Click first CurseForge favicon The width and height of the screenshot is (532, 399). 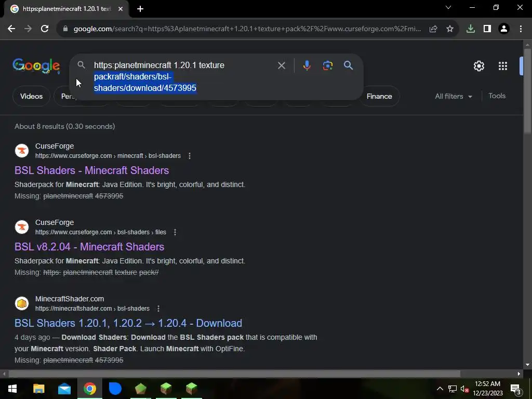22,151
